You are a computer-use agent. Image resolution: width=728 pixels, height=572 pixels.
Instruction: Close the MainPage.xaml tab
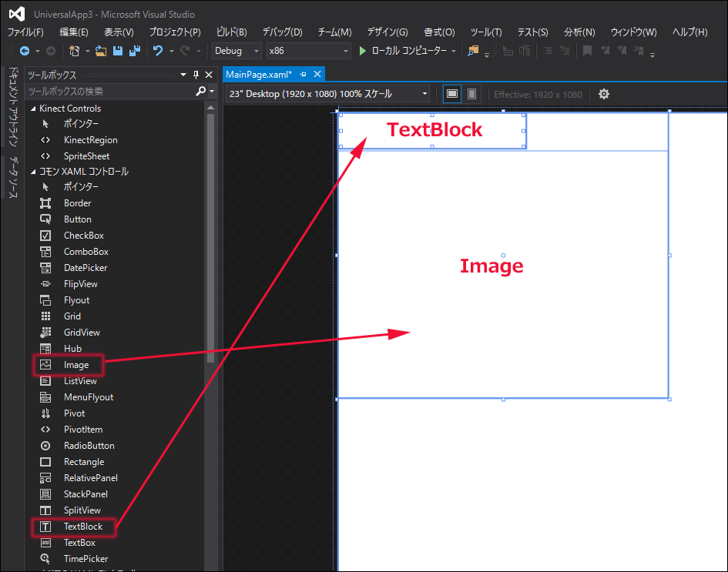317,74
